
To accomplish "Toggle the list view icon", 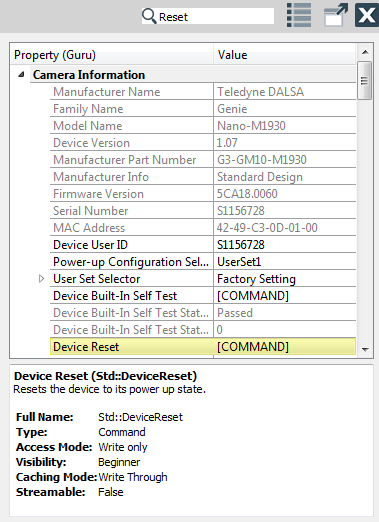I will click(299, 15).
